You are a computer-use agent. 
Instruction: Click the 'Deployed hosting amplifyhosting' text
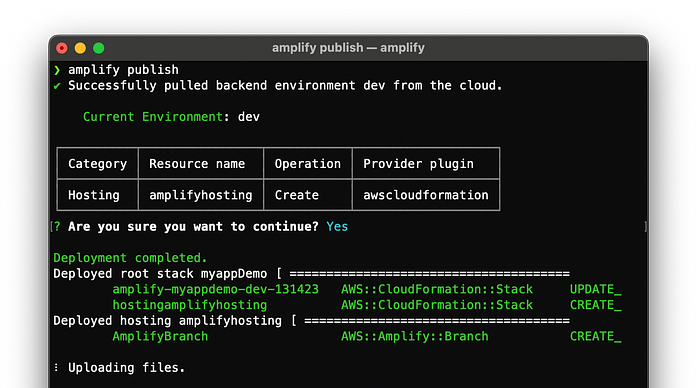pos(167,321)
